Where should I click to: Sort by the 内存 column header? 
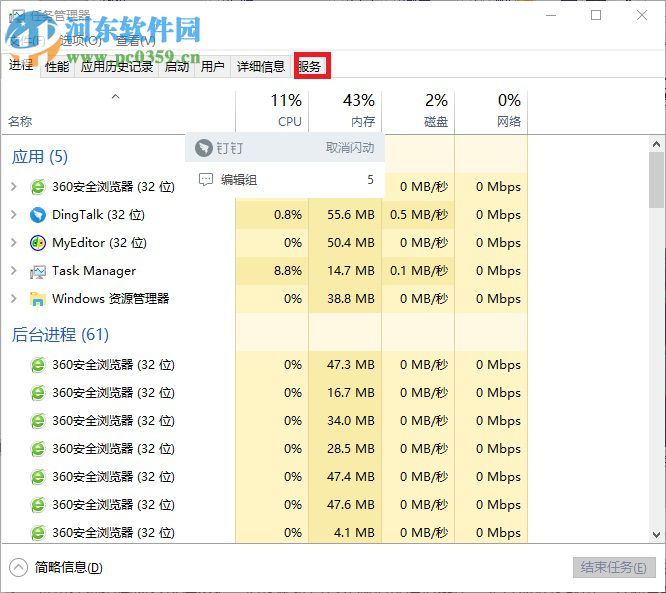(x=345, y=110)
